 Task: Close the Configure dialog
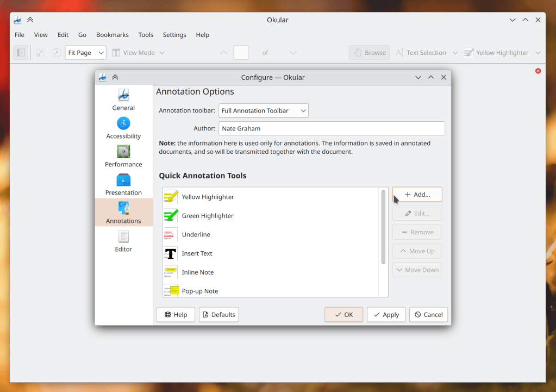(443, 77)
